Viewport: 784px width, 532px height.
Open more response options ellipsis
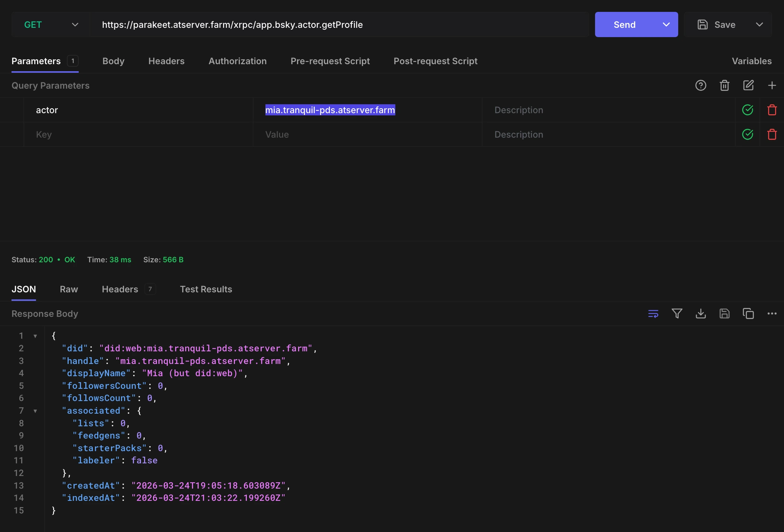click(x=772, y=314)
